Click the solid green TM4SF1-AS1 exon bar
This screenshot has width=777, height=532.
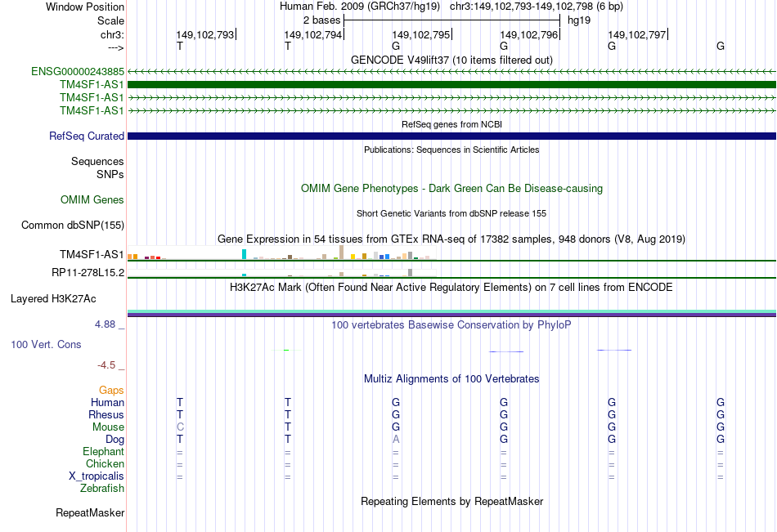point(451,85)
